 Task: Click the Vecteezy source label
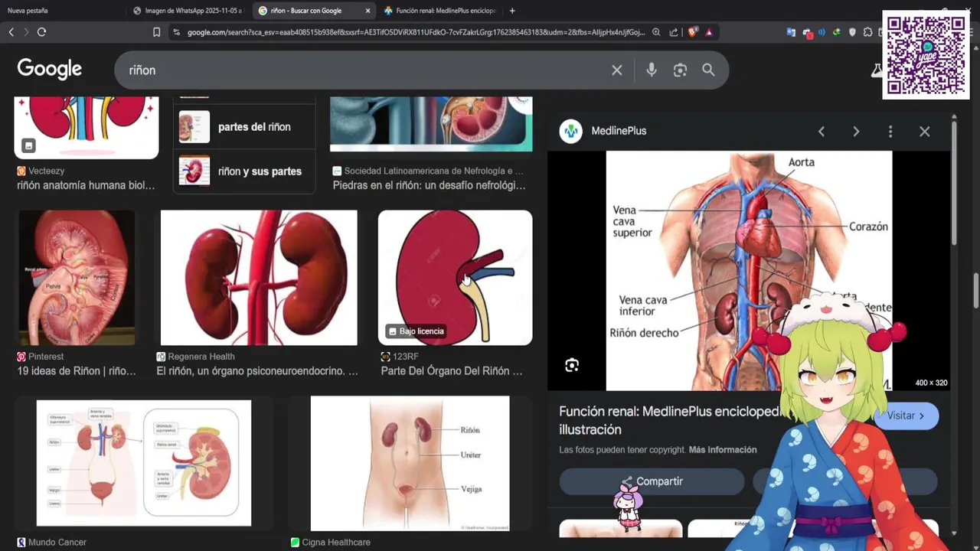(47, 171)
